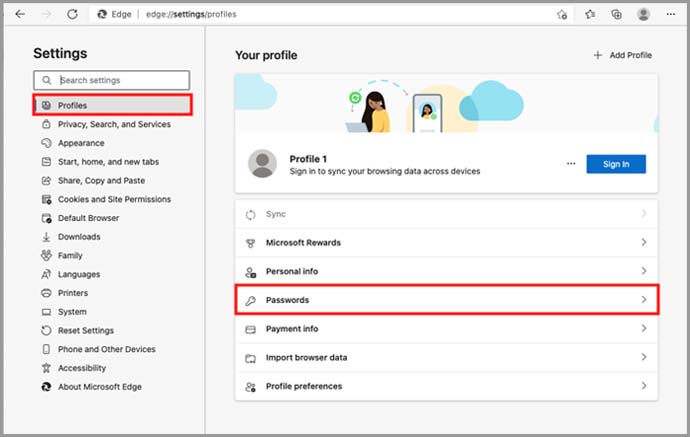690x437 pixels.
Task: Expand Personal info chevron
Action: (x=644, y=271)
